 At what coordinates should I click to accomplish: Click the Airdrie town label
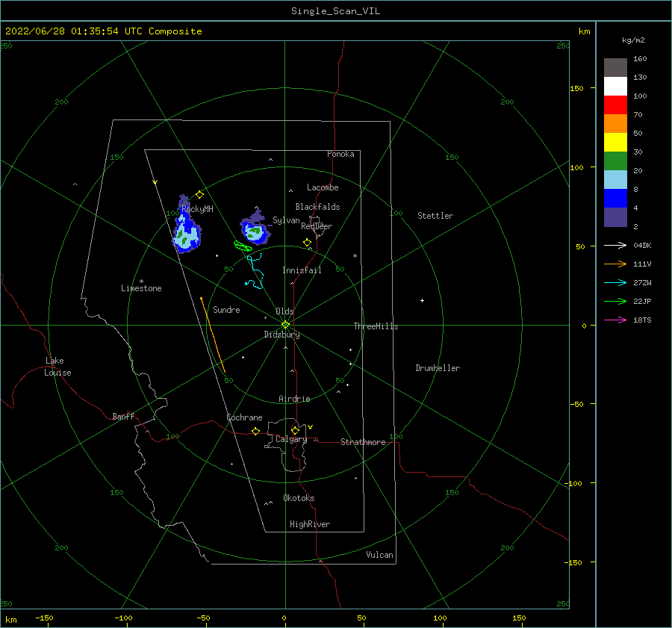(x=294, y=399)
